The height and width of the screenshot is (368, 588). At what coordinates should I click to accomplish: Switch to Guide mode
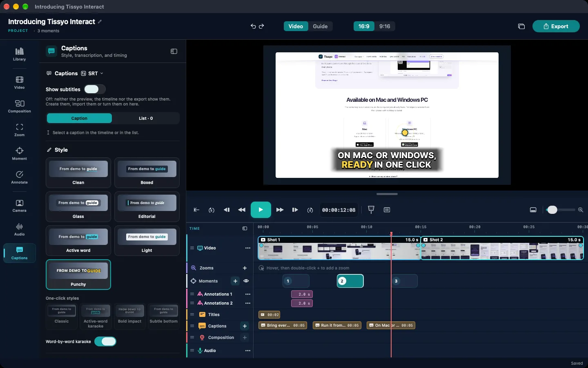(320, 26)
